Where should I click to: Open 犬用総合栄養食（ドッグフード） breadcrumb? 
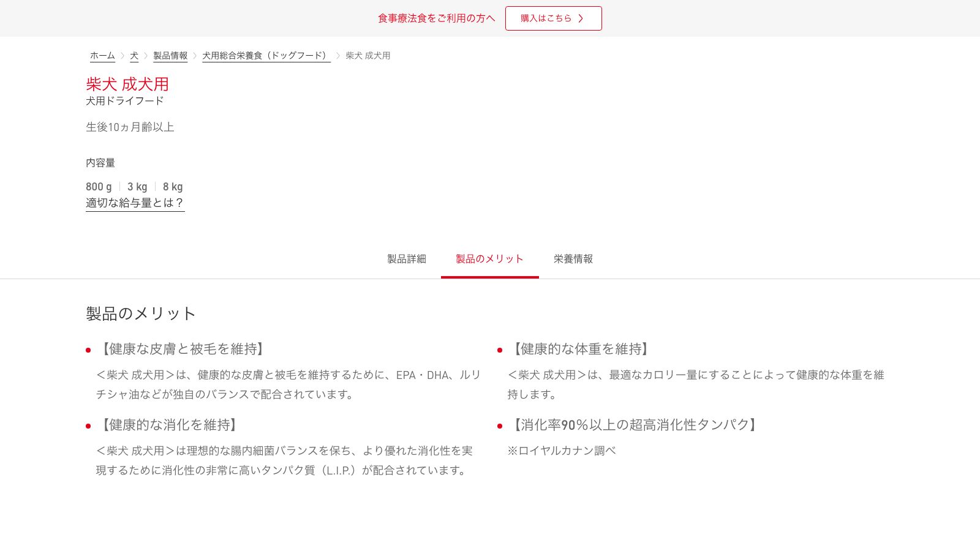tap(266, 56)
